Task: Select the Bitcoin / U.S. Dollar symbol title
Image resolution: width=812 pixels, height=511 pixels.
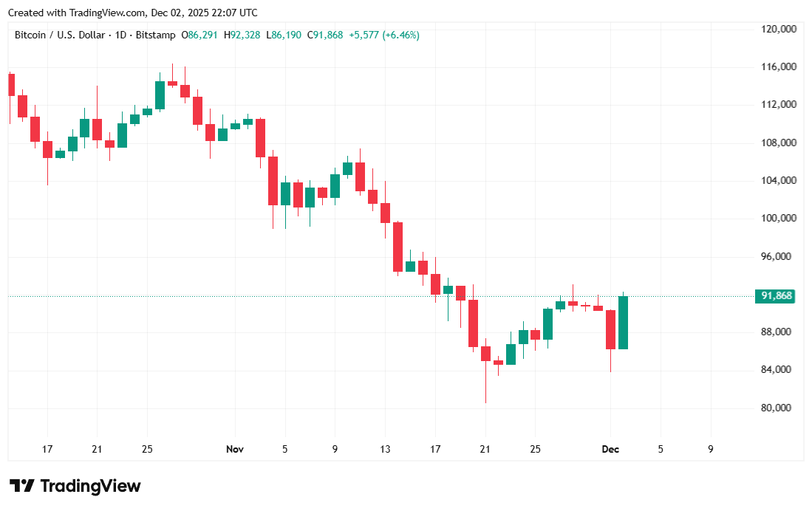Action: [x=62, y=35]
